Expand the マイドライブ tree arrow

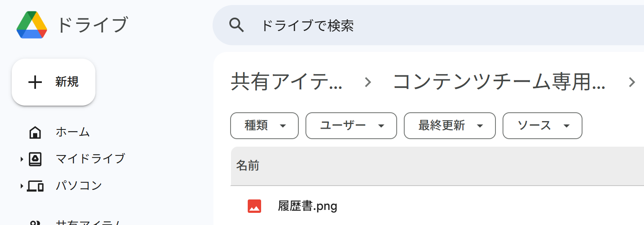point(22,159)
